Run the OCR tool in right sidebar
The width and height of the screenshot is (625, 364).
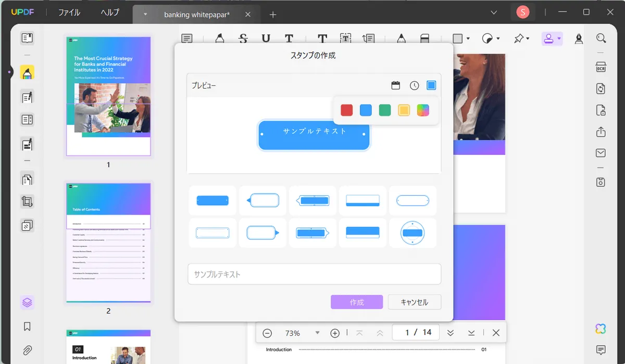point(601,67)
